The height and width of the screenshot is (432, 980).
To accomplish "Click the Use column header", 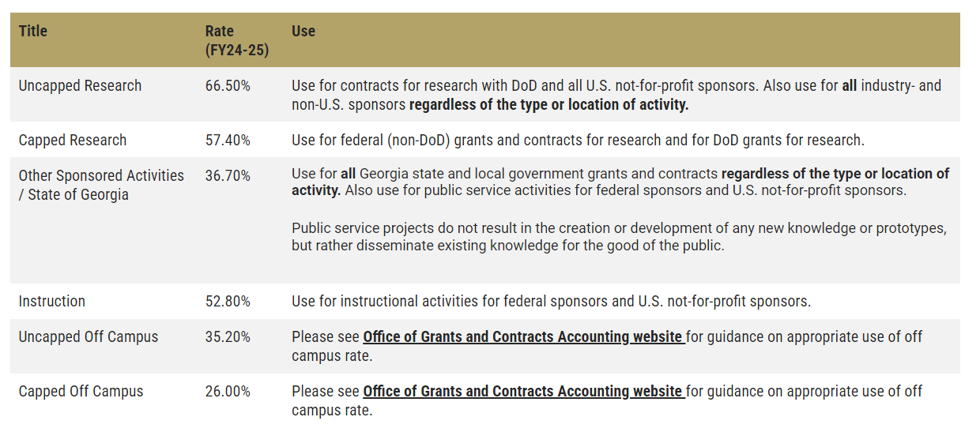I will tap(303, 32).
